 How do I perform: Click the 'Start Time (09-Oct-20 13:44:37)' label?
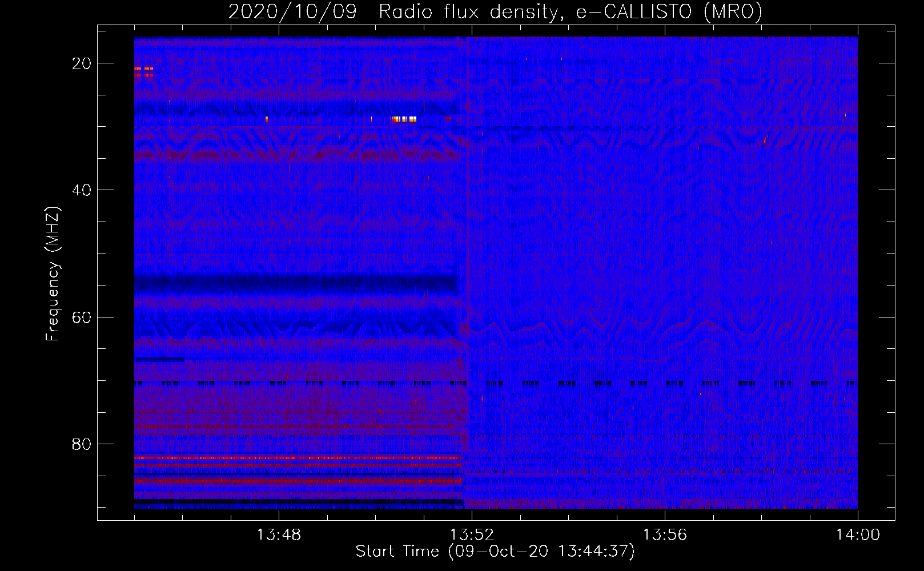point(495,552)
